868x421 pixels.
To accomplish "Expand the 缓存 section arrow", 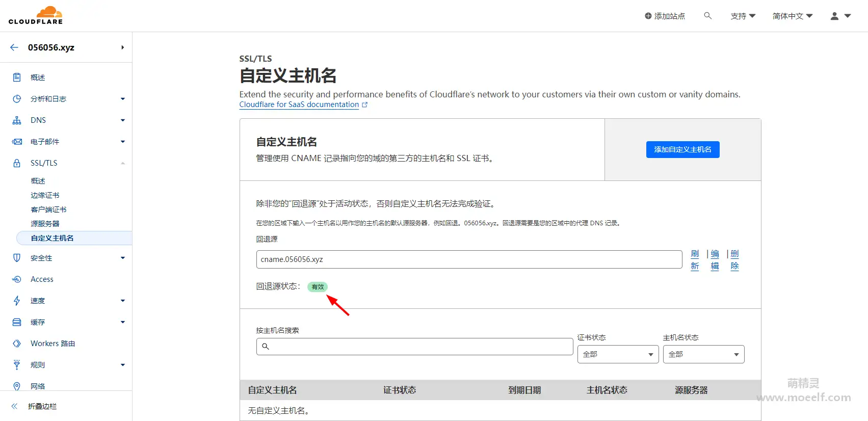I will tap(123, 322).
